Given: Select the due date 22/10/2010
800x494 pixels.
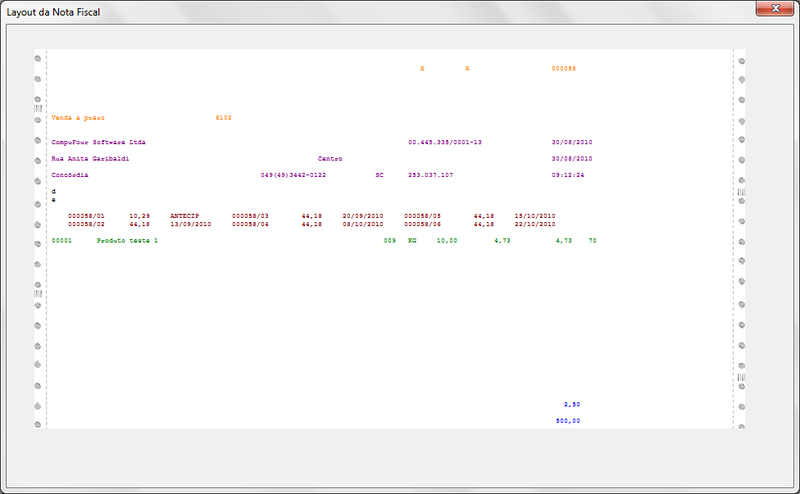Looking at the screenshot, I should coord(535,224).
